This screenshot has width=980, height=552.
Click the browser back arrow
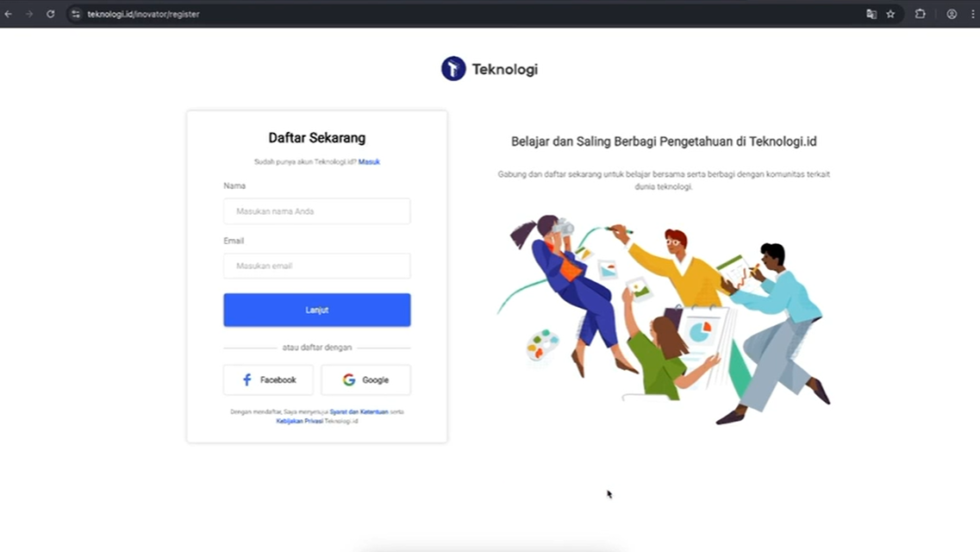[x=9, y=14]
